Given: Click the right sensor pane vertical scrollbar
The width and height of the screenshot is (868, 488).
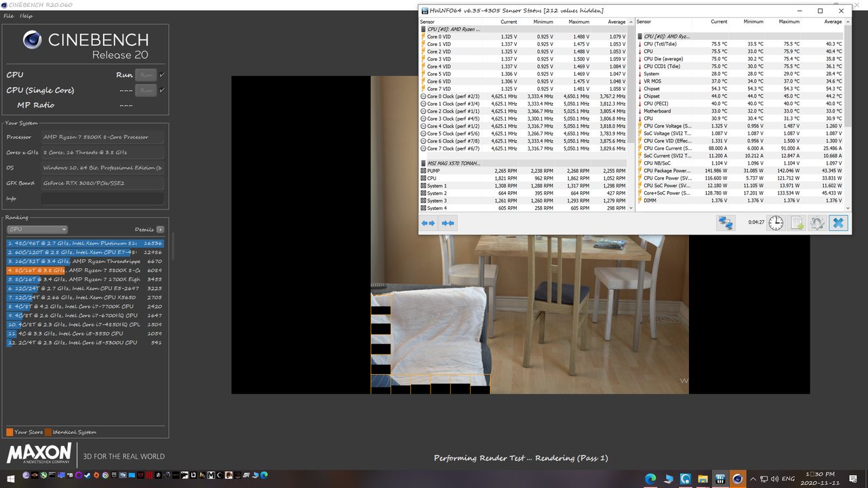Looking at the screenshot, I should (x=848, y=115).
